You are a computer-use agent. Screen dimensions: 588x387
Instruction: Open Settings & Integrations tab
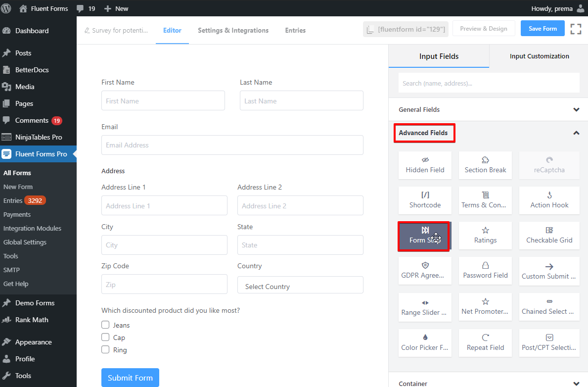pyautogui.click(x=233, y=30)
